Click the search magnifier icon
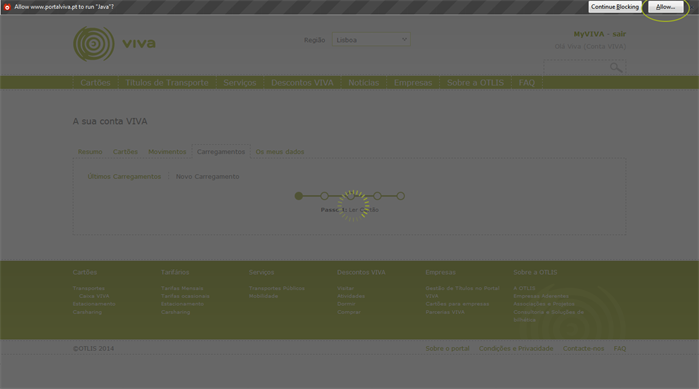This screenshot has width=699, height=389. tap(616, 67)
